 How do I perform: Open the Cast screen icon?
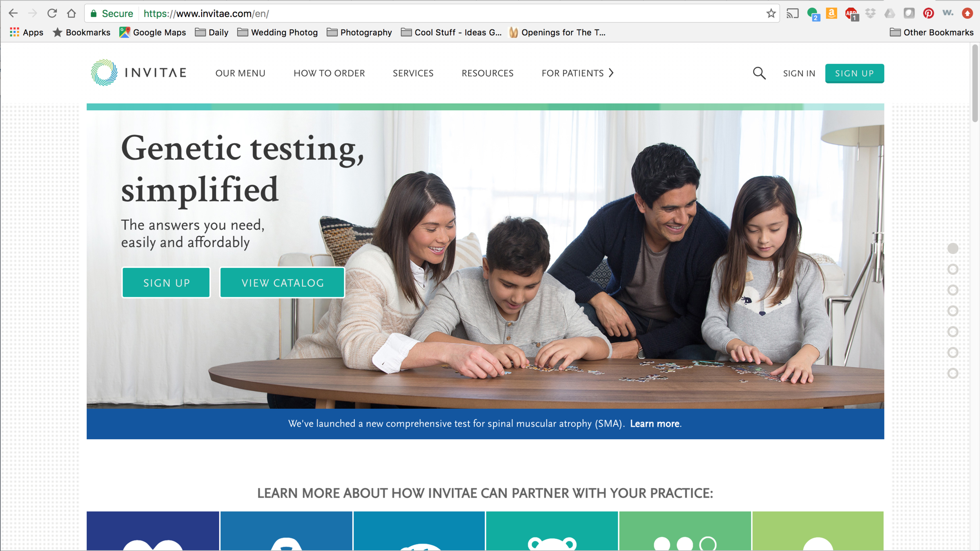792,14
